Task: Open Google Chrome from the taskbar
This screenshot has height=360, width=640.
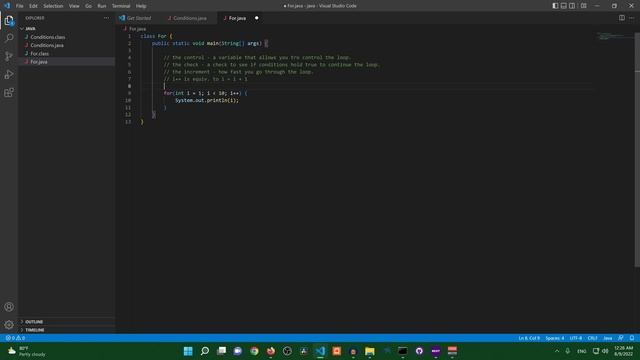Action: [x=254, y=351]
